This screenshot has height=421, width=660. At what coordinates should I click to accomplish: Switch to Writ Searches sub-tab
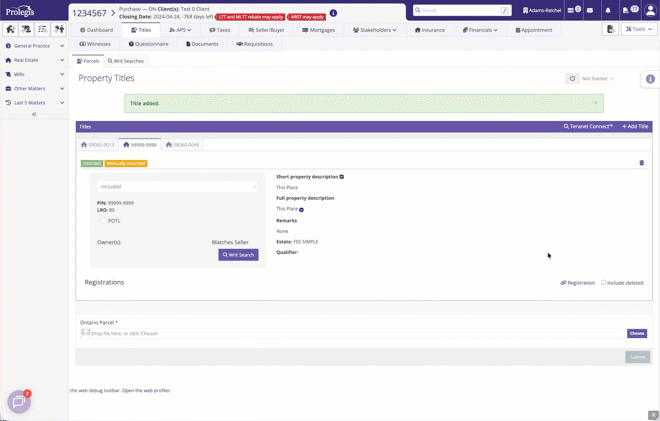pos(126,61)
